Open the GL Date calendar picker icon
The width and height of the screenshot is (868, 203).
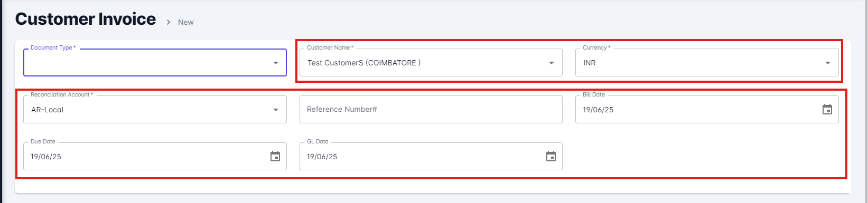551,156
